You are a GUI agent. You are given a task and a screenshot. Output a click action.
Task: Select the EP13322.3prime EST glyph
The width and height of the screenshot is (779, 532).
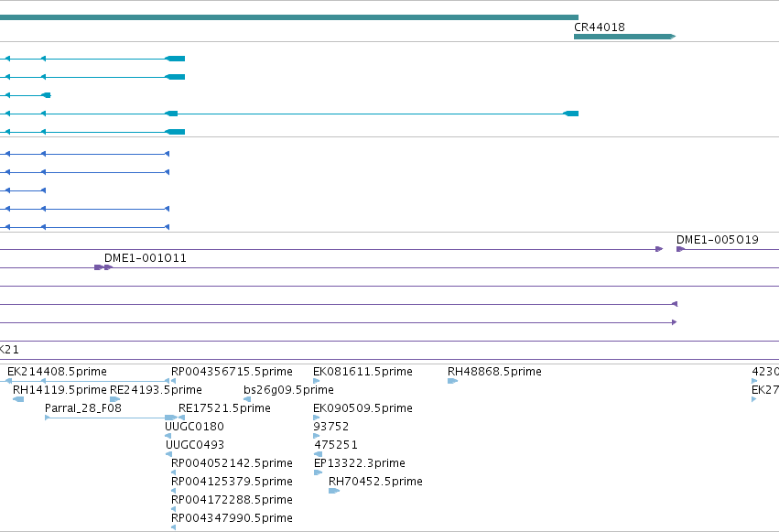[318, 472]
